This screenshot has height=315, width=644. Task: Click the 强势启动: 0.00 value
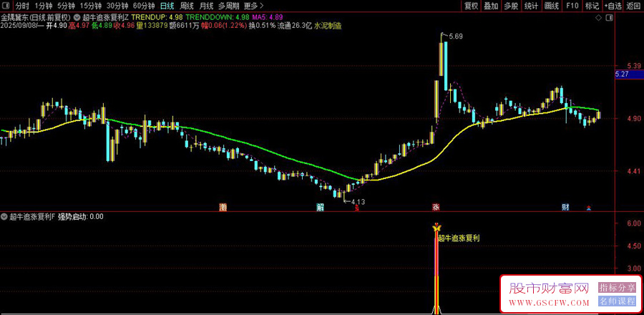(x=80, y=216)
